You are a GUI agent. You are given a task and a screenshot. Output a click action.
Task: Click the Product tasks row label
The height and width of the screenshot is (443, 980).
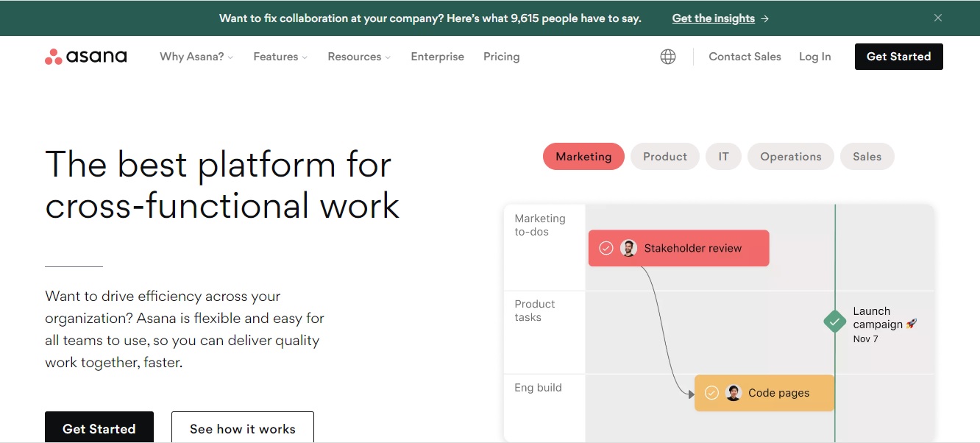pos(535,311)
